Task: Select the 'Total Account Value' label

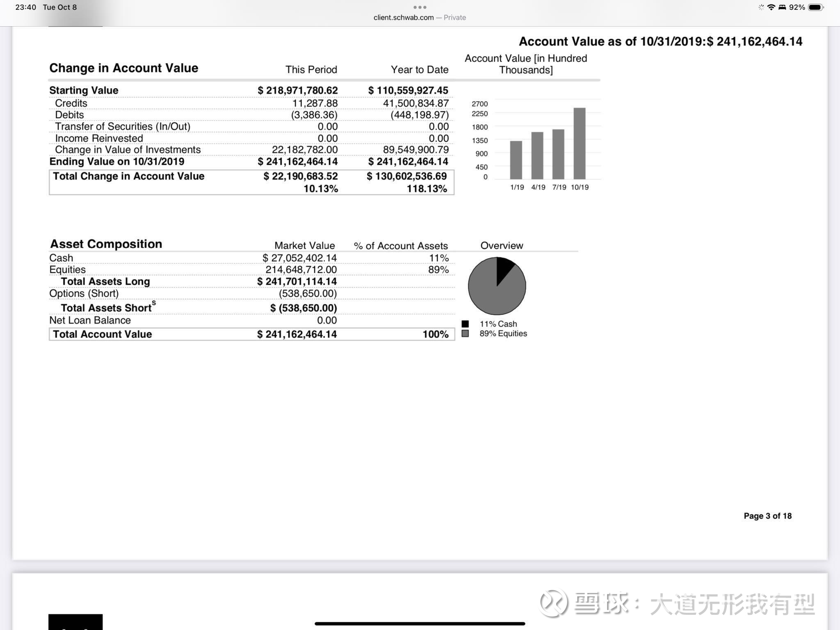Action: point(102,334)
